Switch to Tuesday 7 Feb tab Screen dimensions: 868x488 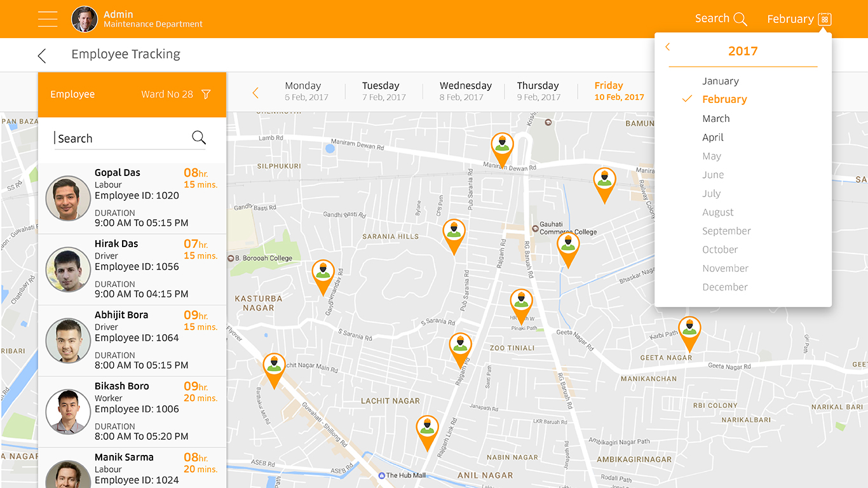pos(383,91)
